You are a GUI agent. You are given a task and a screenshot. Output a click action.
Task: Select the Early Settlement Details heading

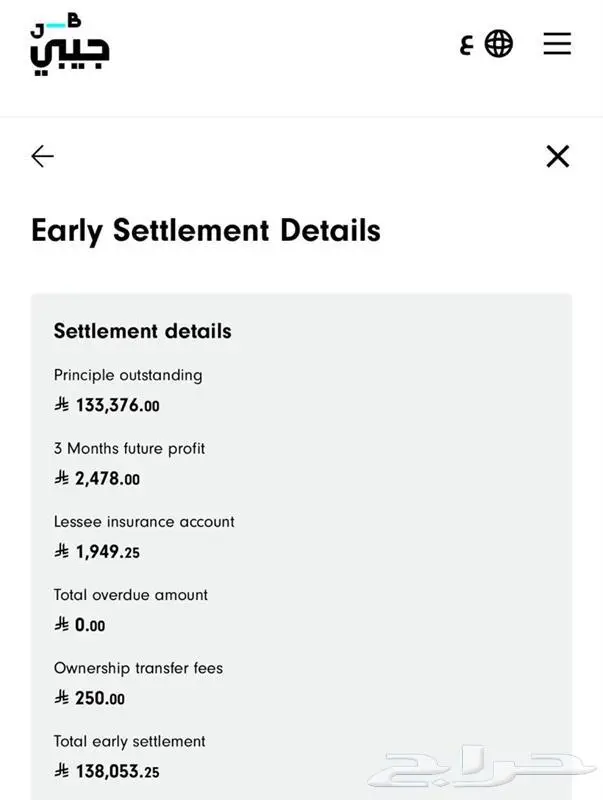[206, 231]
